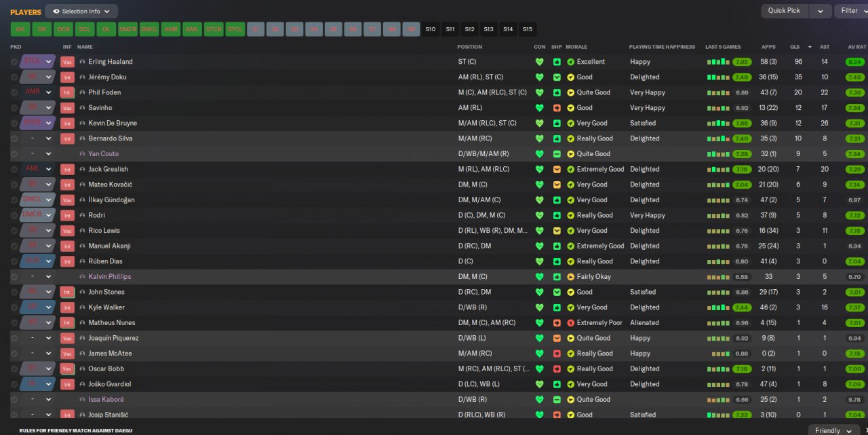Open Kevin De Bruyne's player name
868x435 pixels.
[113, 124]
